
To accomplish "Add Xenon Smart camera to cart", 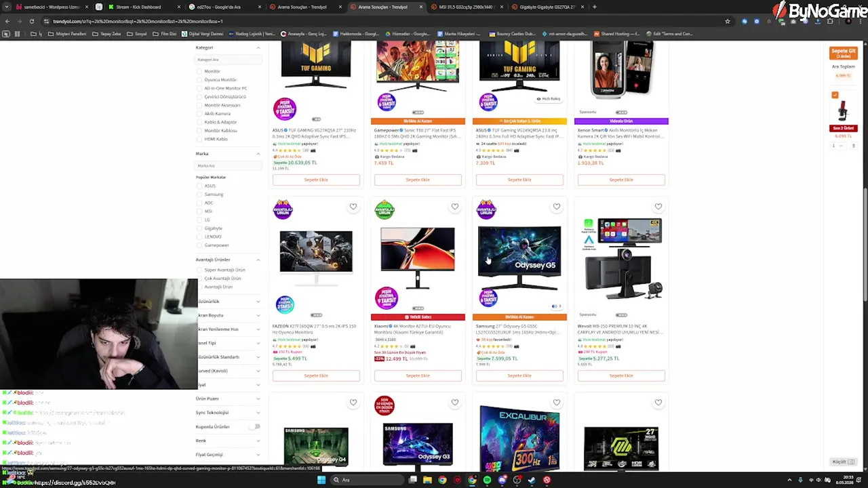I will point(621,180).
